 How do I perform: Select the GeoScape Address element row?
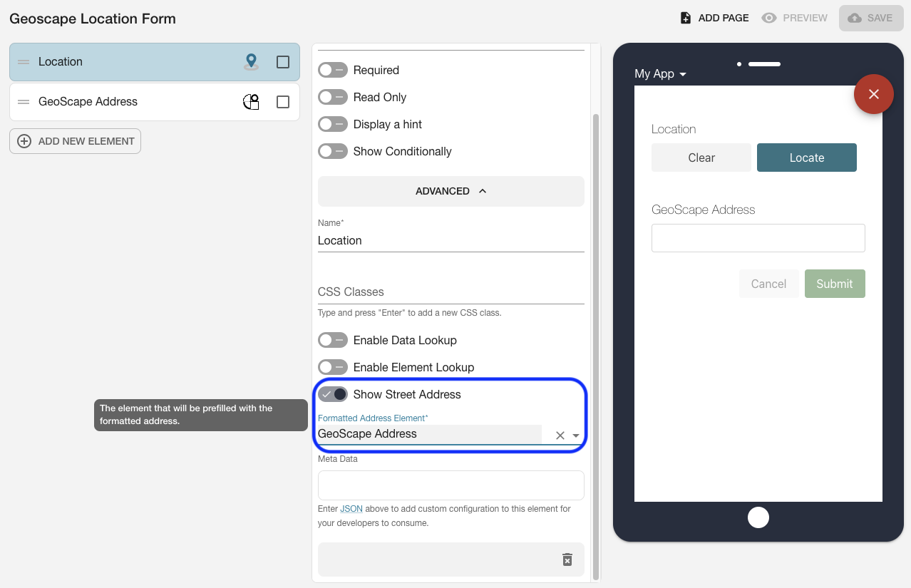click(x=155, y=102)
